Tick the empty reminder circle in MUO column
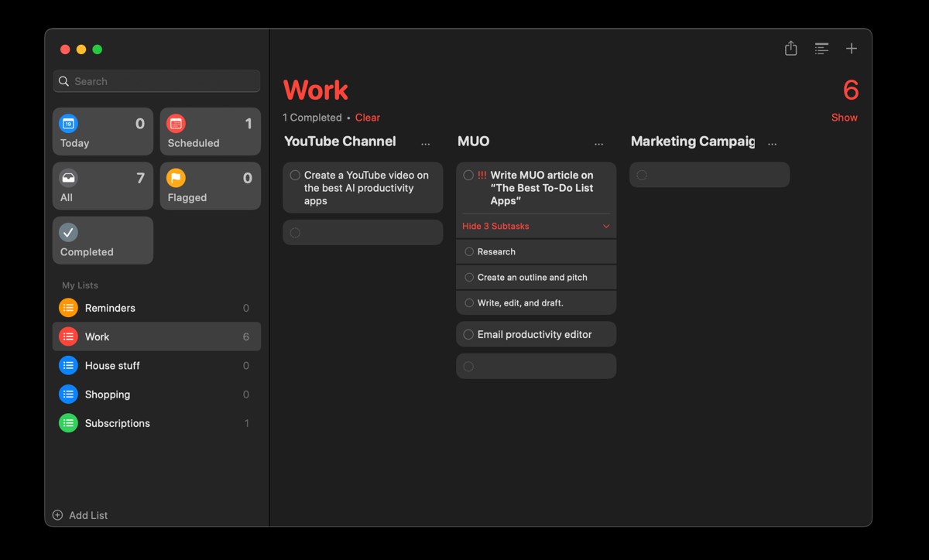 click(468, 367)
